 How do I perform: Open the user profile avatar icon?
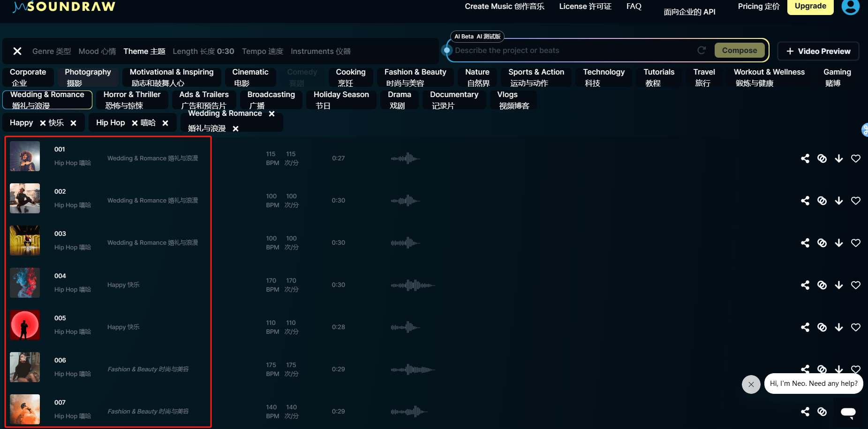point(850,7)
